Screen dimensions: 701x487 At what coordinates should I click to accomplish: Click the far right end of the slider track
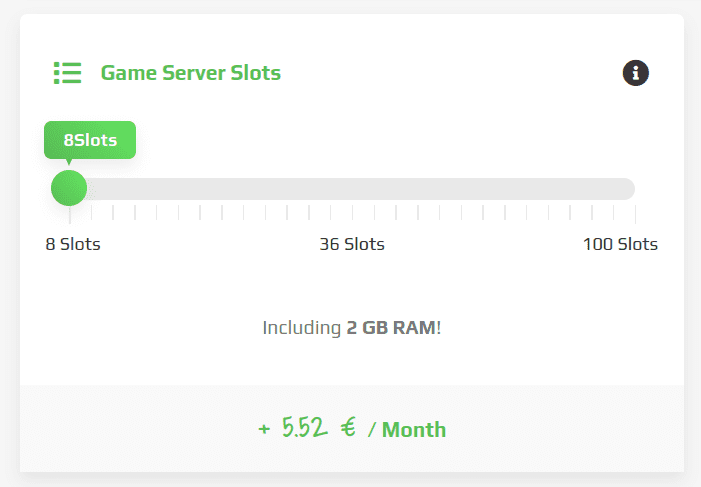(628, 189)
